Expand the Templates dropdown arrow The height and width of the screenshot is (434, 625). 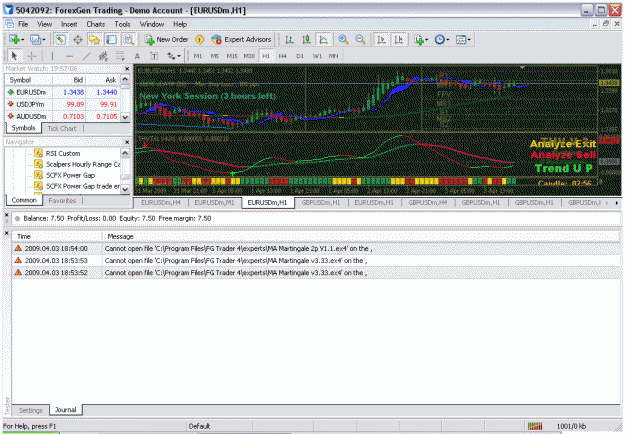pyautogui.click(x=469, y=40)
